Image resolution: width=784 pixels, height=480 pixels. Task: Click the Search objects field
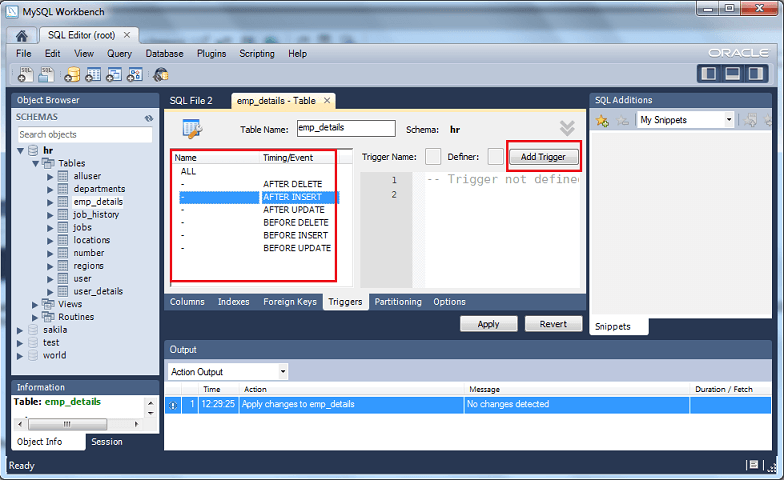pyautogui.click(x=84, y=134)
